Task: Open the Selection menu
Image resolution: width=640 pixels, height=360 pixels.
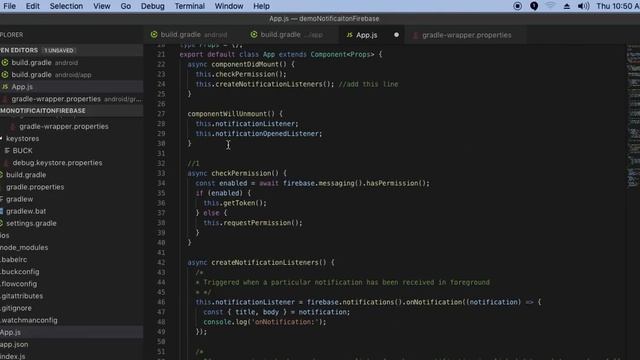Action: coord(66,6)
